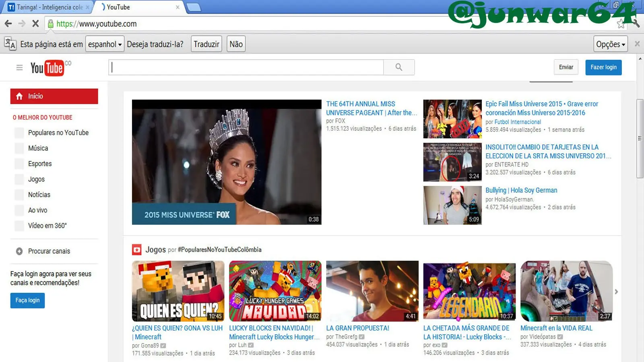Open the INSOLITO!! CAMBIO DE TARJETAS video link
The width and height of the screenshot is (644, 362).
pos(548,152)
